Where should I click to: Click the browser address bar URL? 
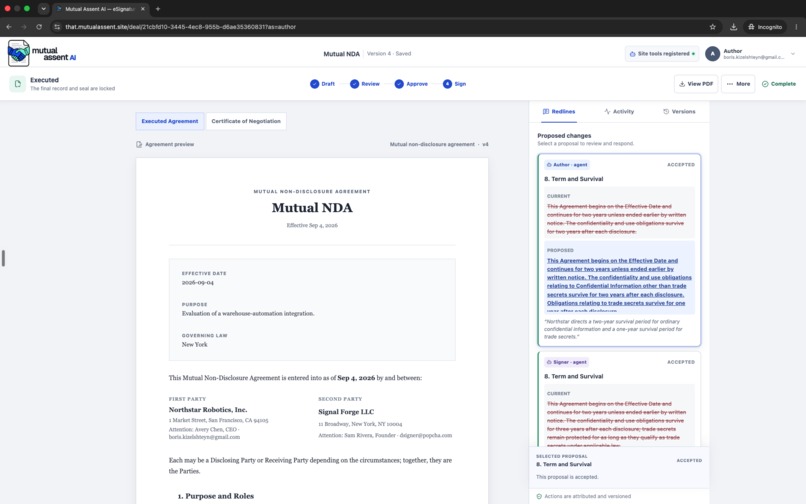pos(180,27)
